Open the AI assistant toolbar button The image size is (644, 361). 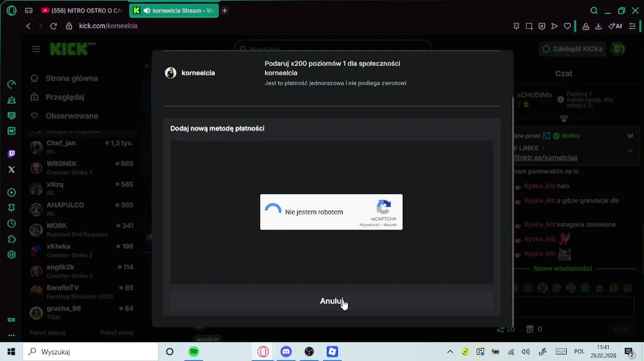click(615, 26)
